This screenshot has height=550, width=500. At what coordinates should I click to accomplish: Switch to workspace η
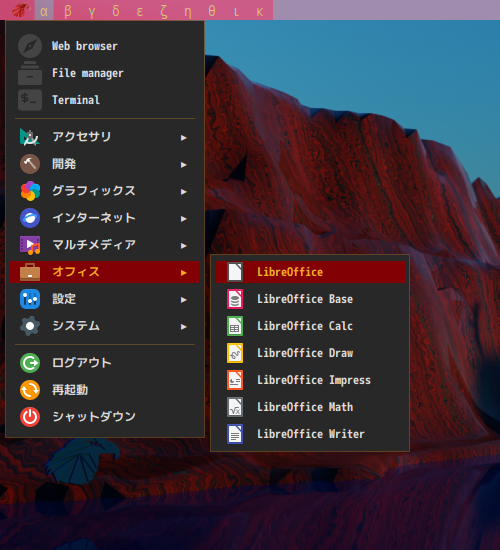click(x=188, y=11)
